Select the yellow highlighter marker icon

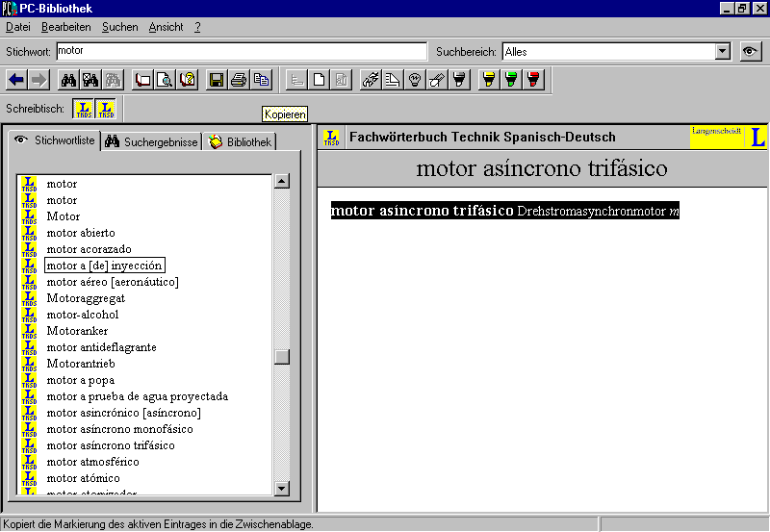point(489,80)
